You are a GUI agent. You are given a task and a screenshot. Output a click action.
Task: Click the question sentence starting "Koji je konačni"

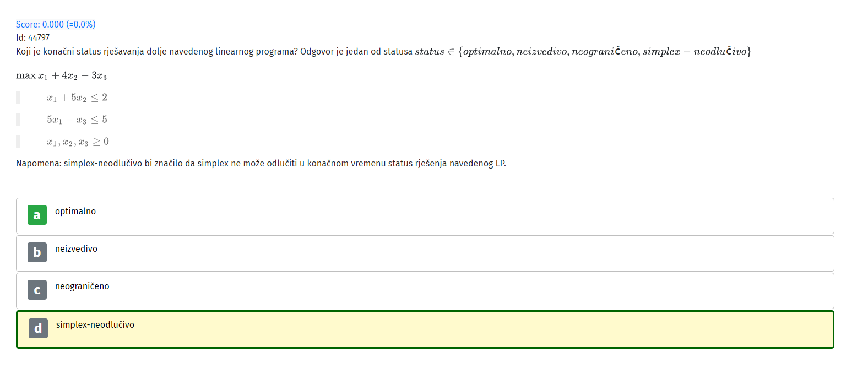point(214,52)
